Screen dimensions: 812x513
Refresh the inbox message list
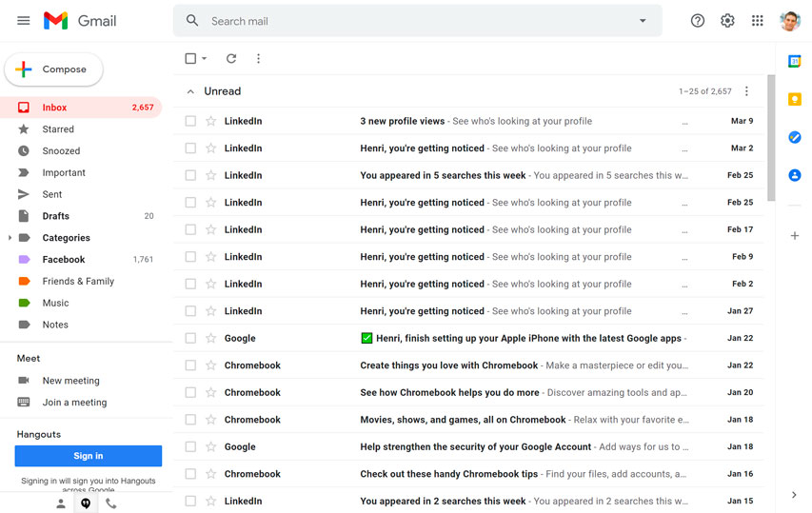231,59
